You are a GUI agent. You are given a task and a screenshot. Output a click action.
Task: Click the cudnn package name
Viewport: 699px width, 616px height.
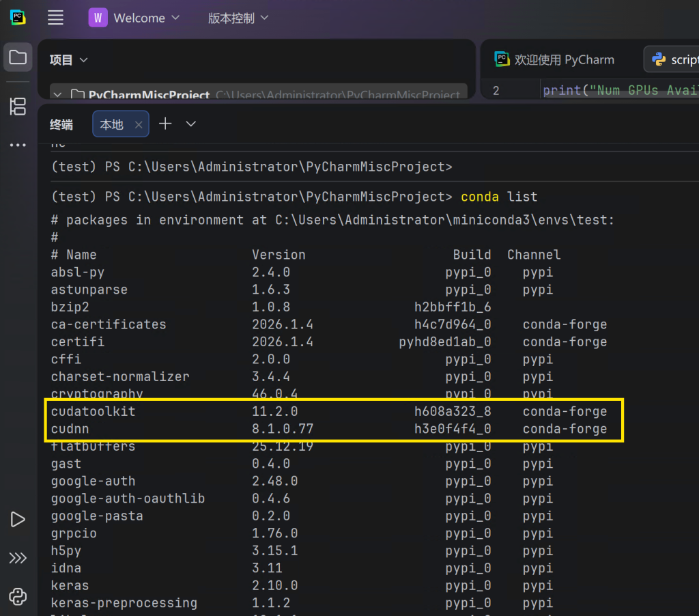tap(70, 429)
